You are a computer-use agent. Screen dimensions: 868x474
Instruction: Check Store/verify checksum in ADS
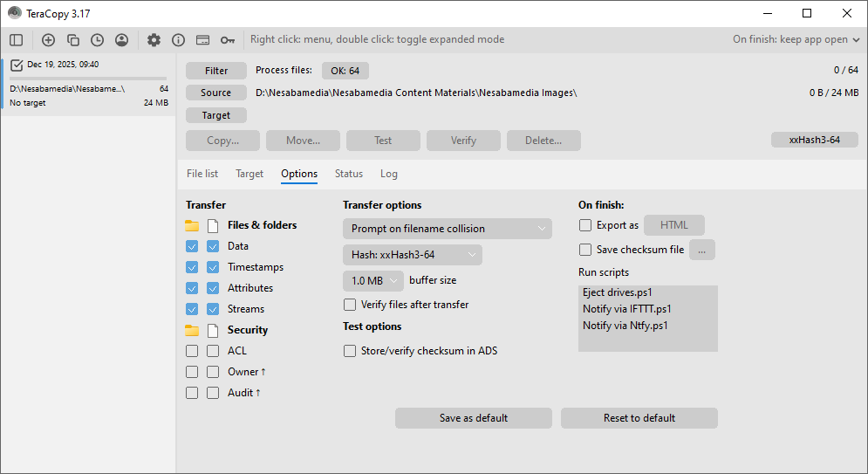(350, 351)
